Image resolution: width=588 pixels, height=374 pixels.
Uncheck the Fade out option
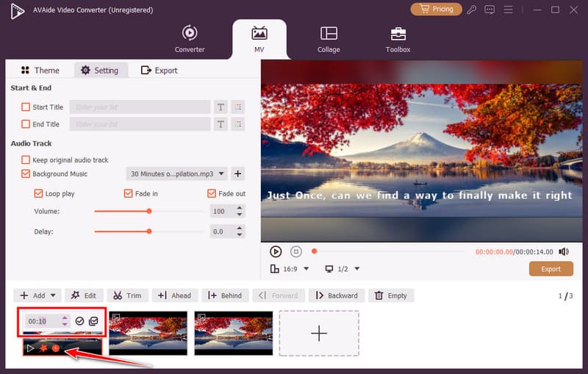click(x=212, y=194)
